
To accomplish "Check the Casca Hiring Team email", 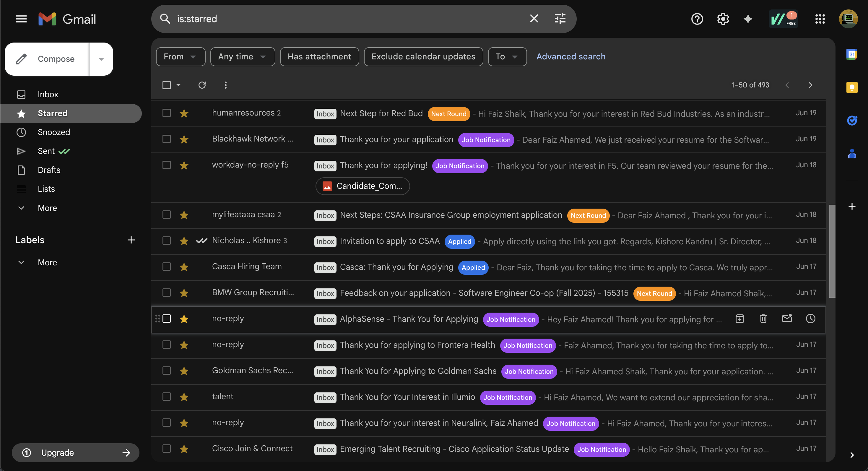I will (x=166, y=267).
